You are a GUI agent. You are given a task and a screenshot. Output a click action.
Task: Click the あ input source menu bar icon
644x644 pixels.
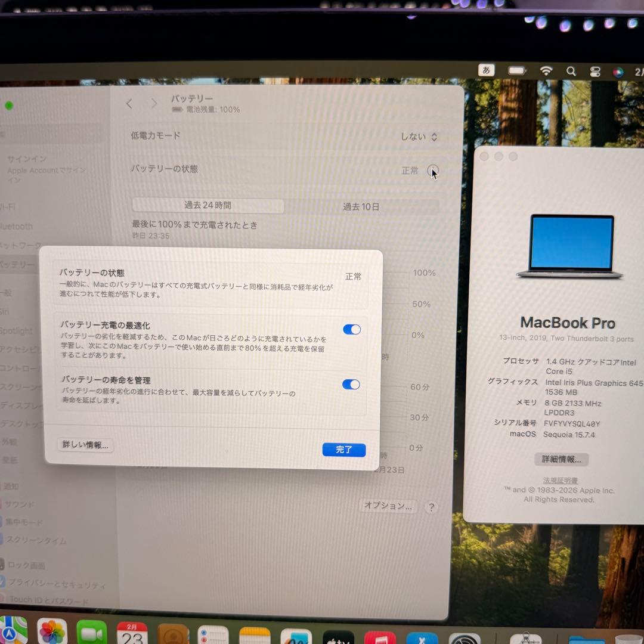(x=487, y=70)
